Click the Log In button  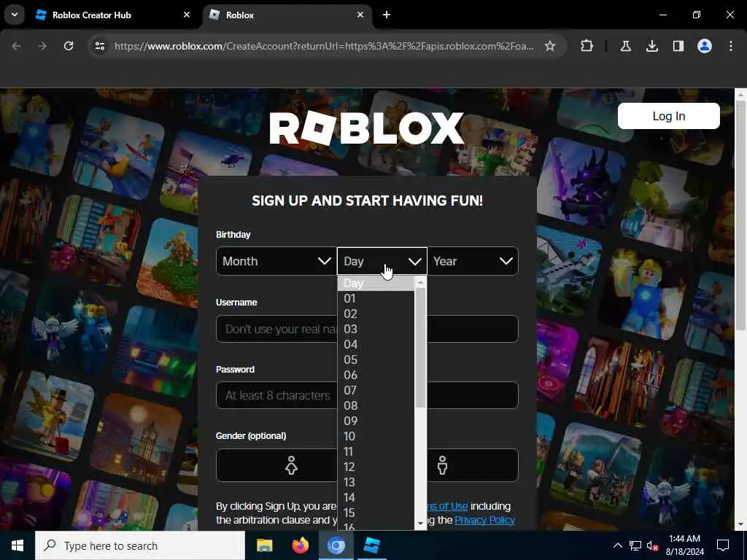(x=668, y=116)
